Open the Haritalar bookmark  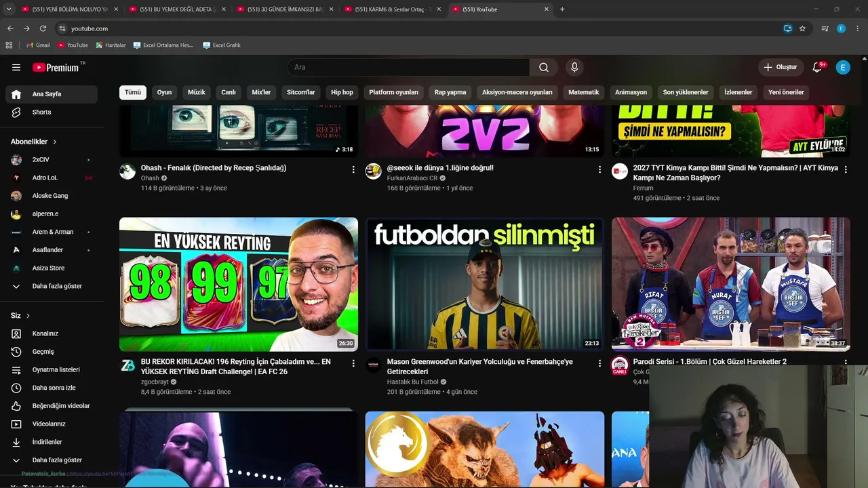pos(111,45)
